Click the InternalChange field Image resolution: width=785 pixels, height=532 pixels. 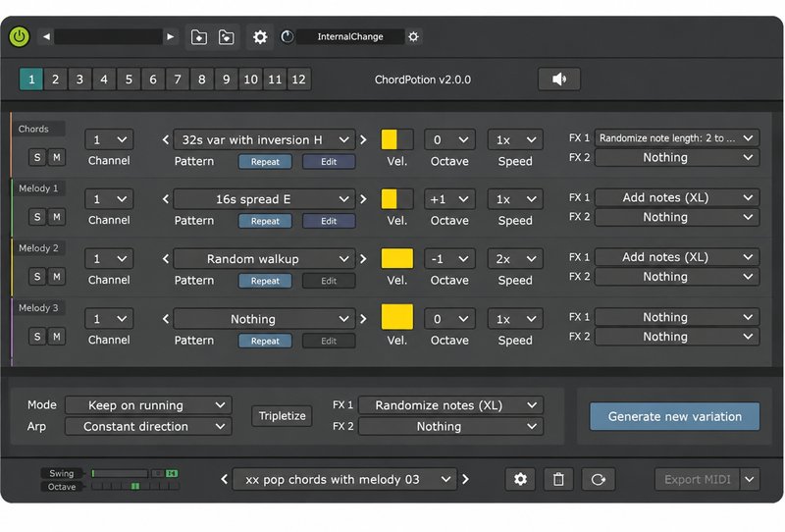tap(350, 36)
